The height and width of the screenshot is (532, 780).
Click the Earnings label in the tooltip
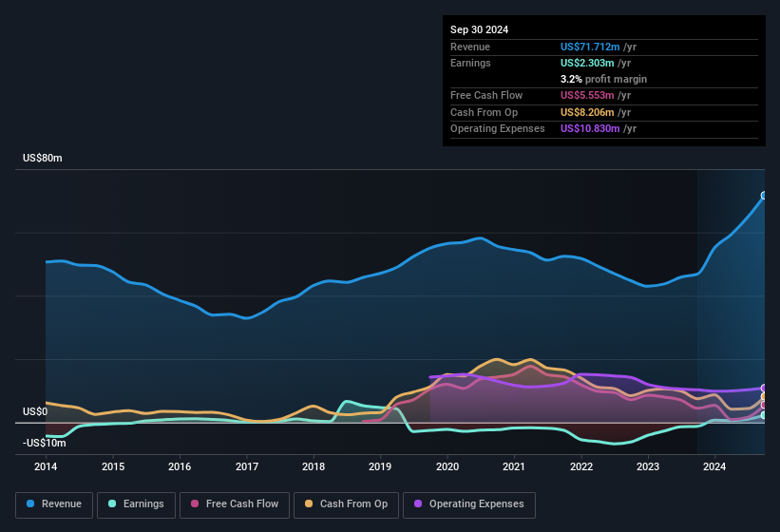pos(470,63)
